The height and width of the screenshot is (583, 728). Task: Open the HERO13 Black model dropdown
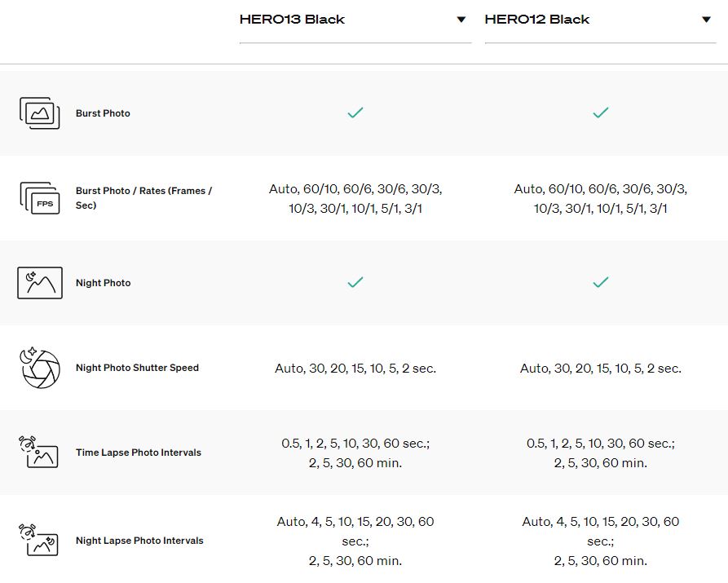[x=355, y=20]
